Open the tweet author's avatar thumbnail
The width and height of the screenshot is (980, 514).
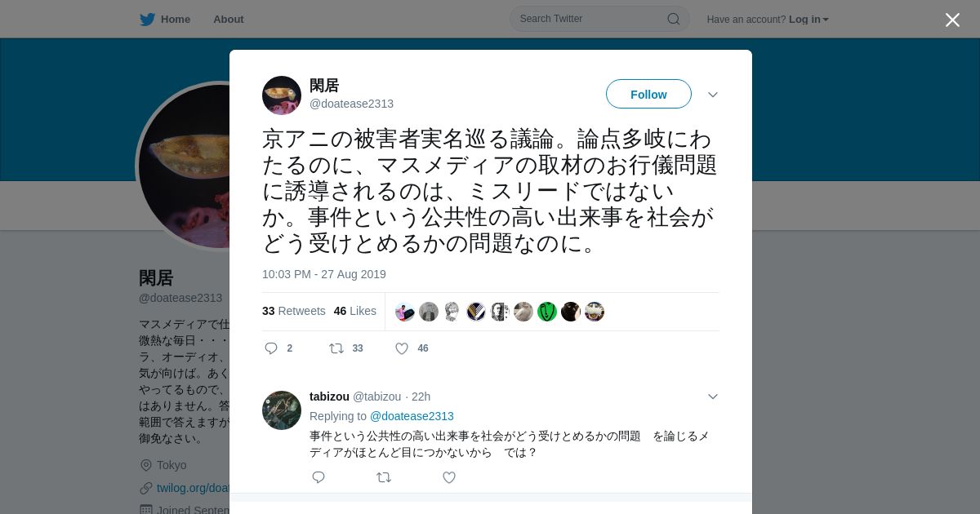[282, 95]
